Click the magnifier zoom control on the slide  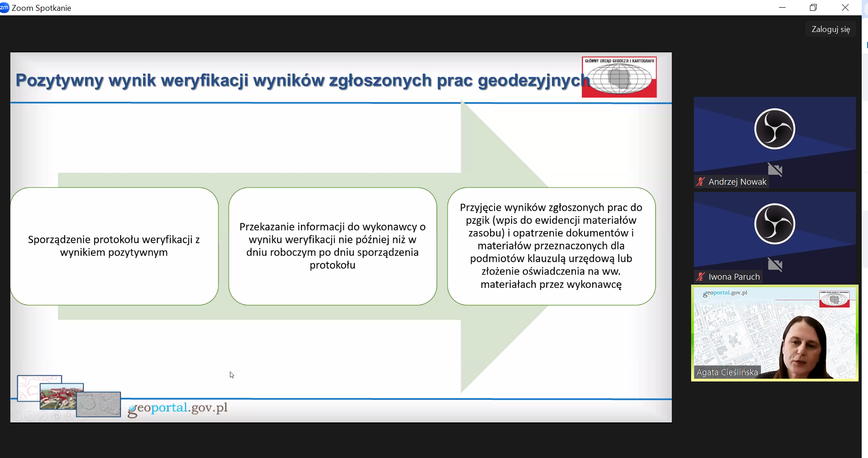[x=69, y=416]
